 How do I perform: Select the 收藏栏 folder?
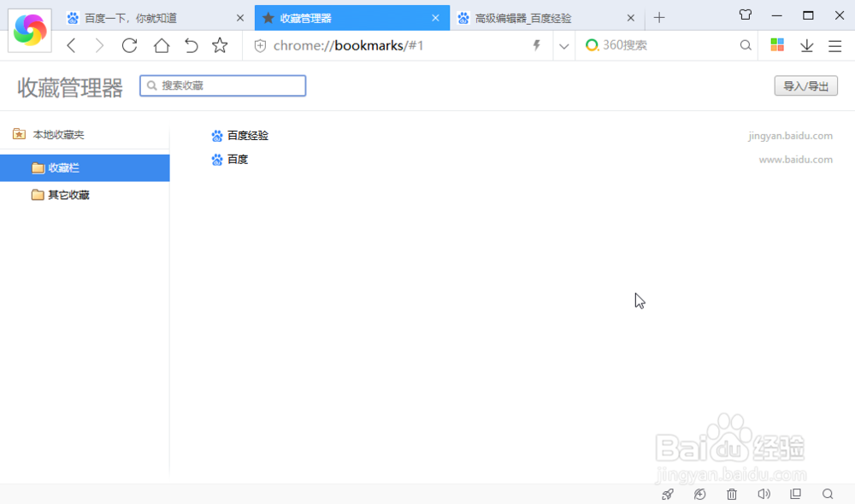point(85,167)
